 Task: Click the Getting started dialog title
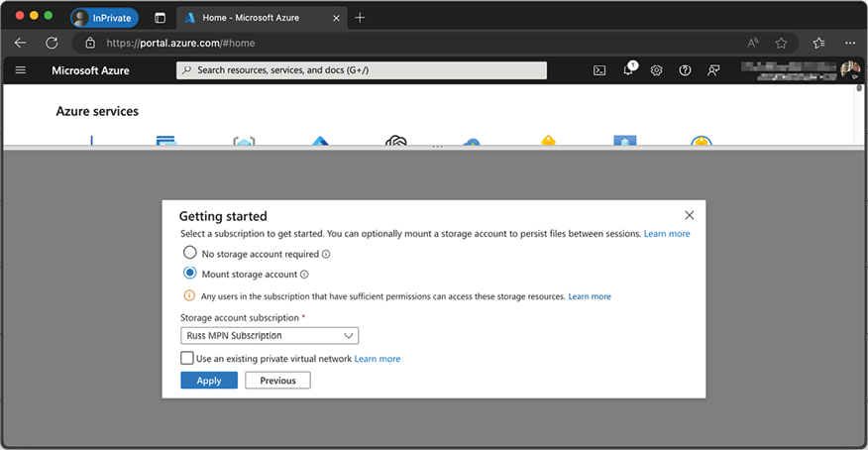click(x=223, y=216)
